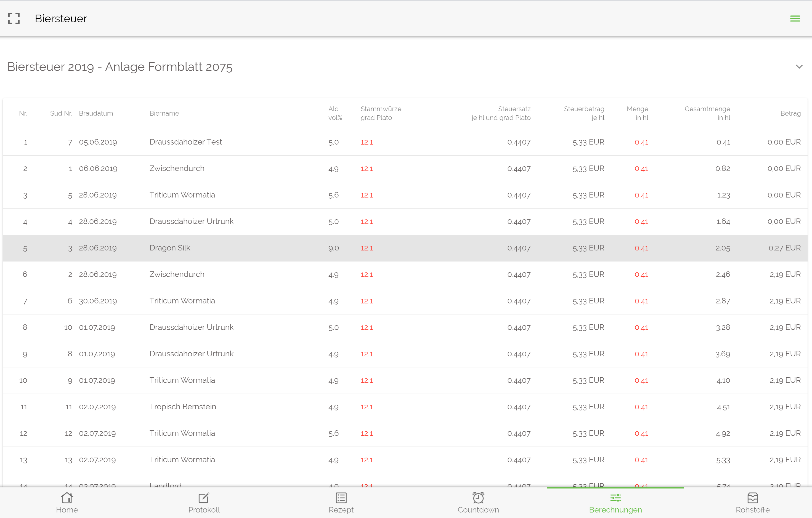This screenshot has width=812, height=518.
Task: Click the Countdown alarm clock icon
Action: 478,497
